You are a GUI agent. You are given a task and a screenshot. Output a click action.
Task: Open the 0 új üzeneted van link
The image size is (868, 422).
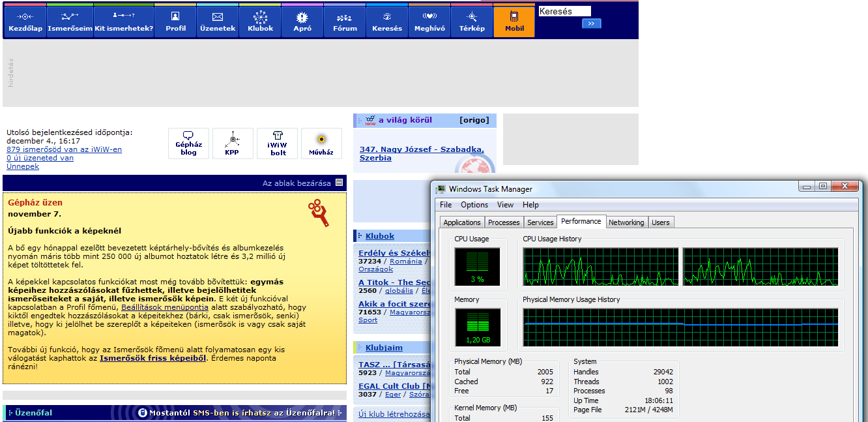40,158
